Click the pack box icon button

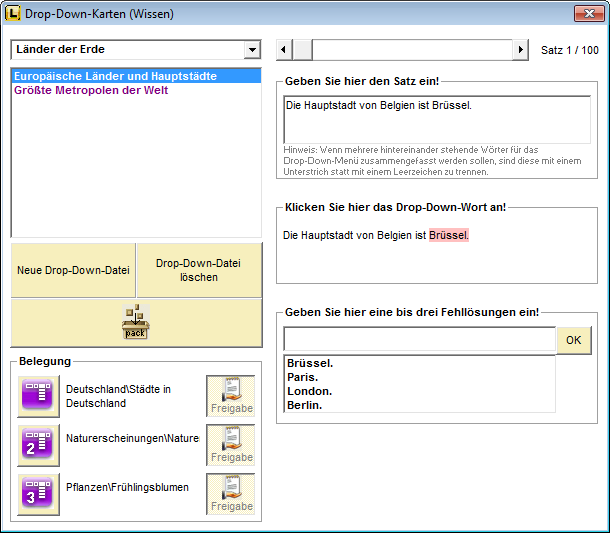coord(136,322)
